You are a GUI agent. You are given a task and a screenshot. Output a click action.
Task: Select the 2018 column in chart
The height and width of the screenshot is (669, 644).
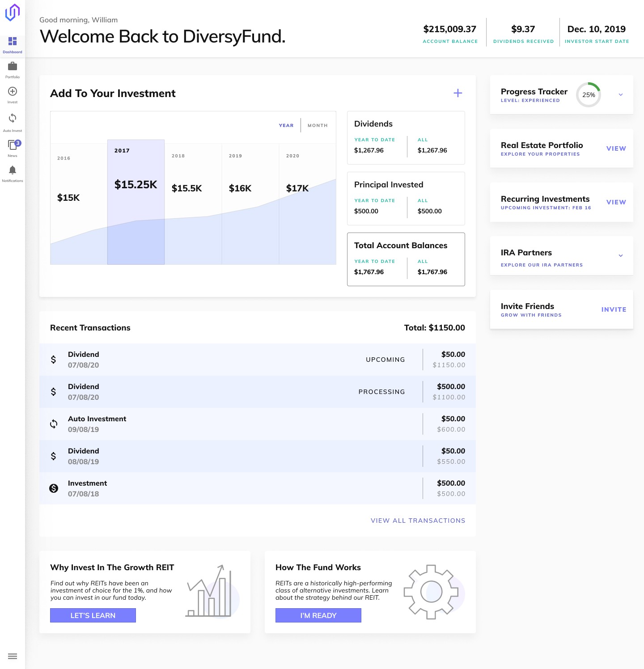(193, 204)
